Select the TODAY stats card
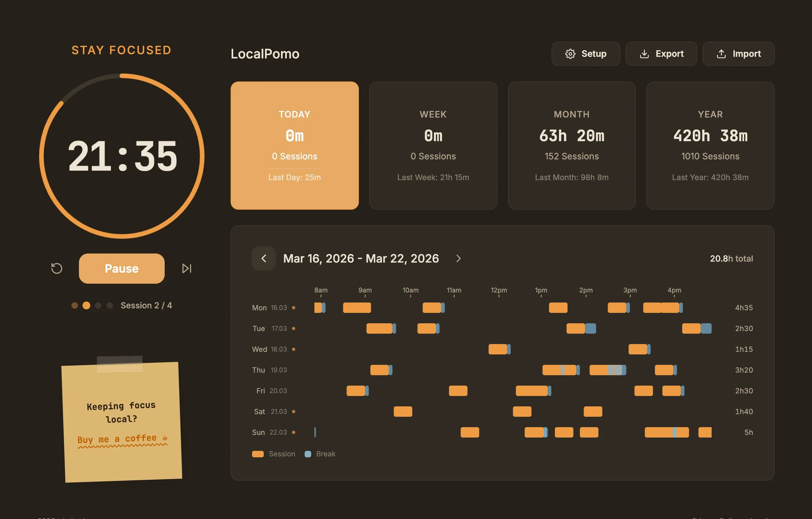The height and width of the screenshot is (519, 812). click(x=294, y=145)
